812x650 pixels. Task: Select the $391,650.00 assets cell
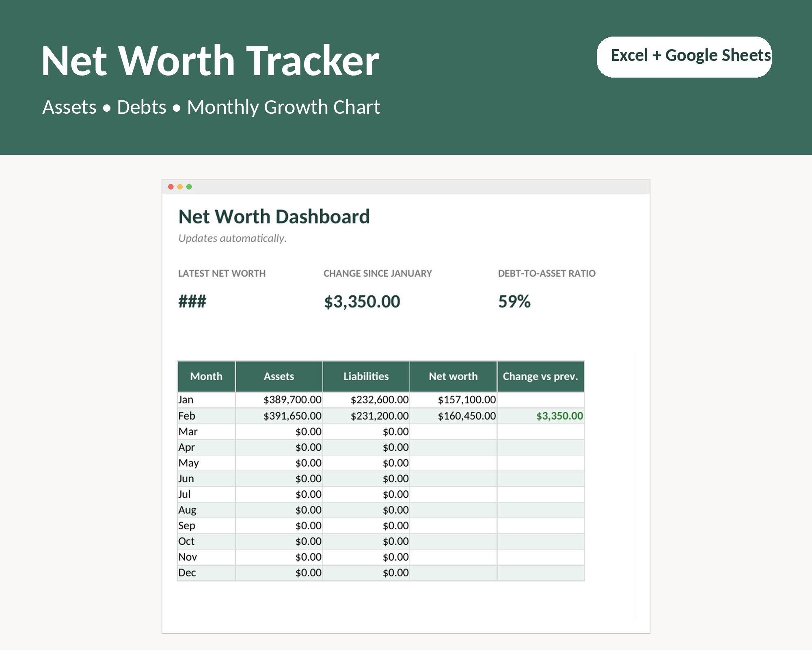pyautogui.click(x=279, y=416)
